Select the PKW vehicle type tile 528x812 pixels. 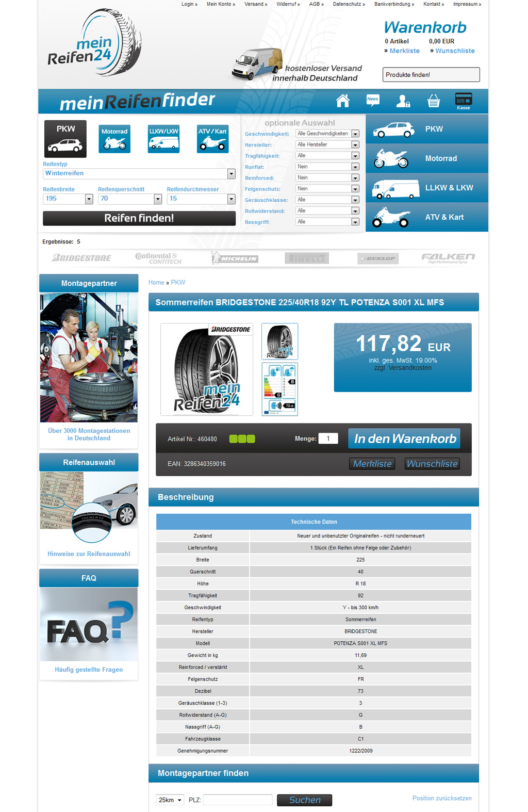(65, 139)
